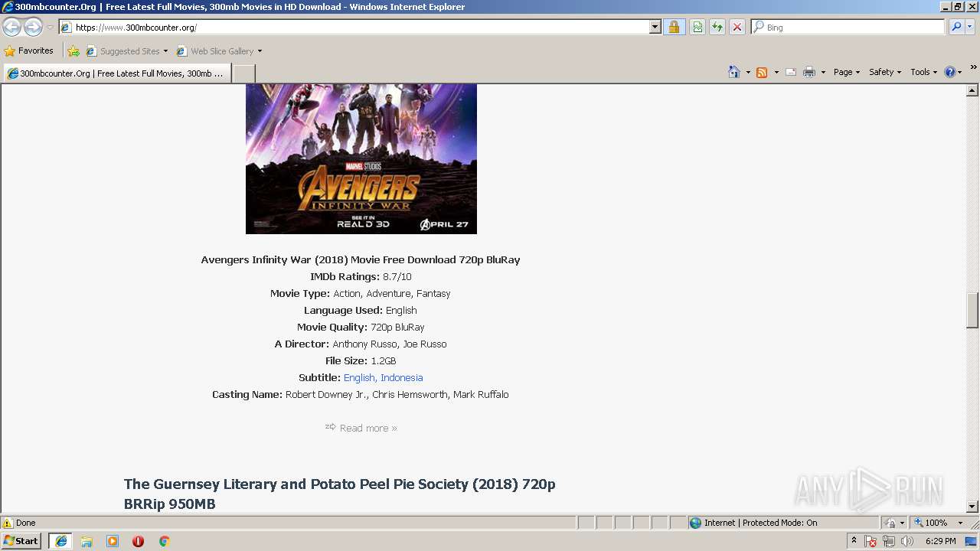Open the Page menu
Screen dimensions: 980x551
[x=846, y=72]
